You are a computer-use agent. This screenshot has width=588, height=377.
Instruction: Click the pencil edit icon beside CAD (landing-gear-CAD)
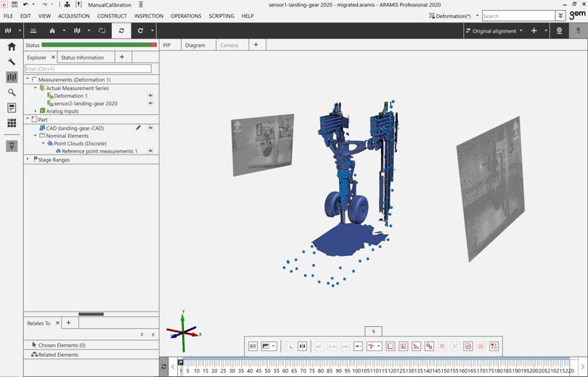(138, 128)
